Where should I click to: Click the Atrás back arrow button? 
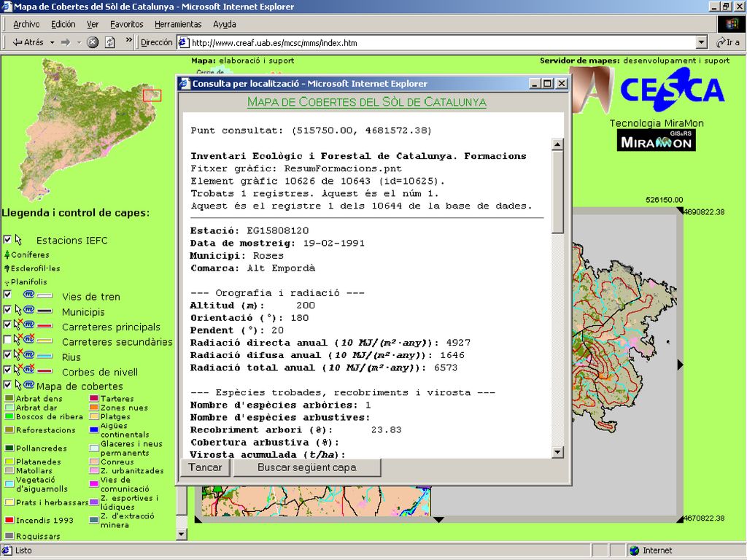pos(28,42)
